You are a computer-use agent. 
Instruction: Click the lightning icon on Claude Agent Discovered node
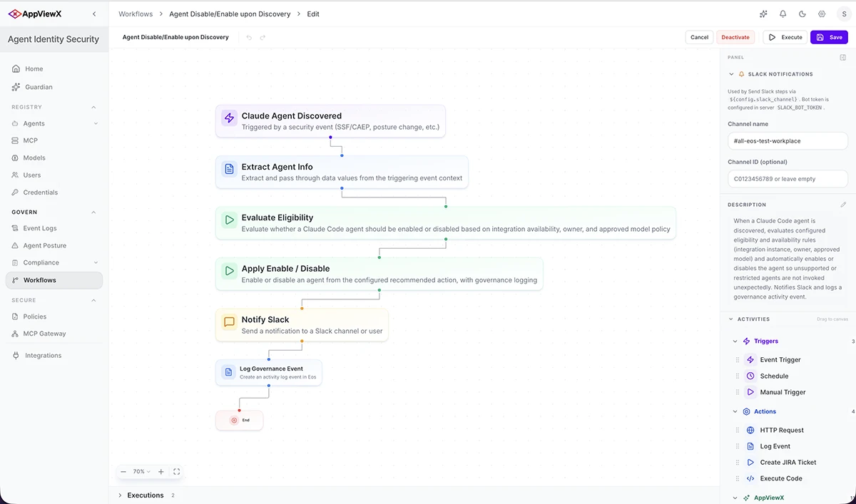(x=229, y=118)
